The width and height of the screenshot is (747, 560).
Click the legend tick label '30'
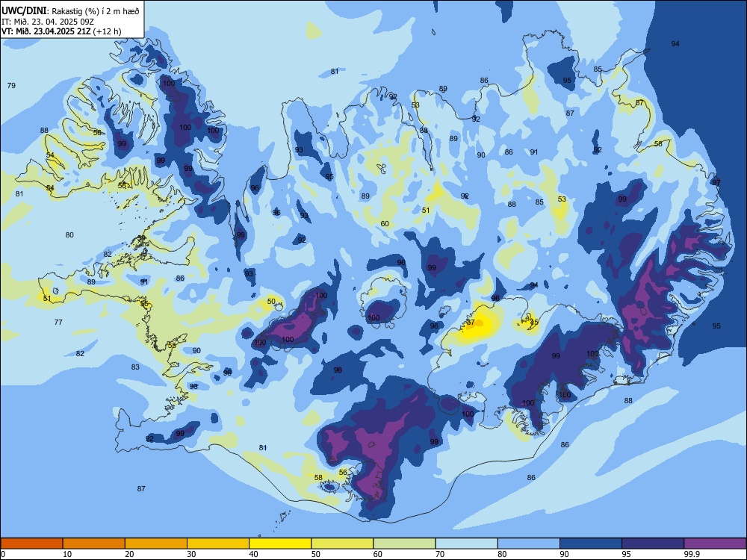point(191,554)
